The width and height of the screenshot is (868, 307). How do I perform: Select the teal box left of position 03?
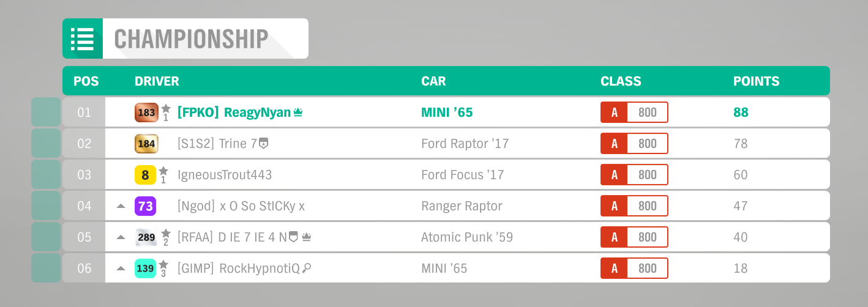(x=46, y=174)
